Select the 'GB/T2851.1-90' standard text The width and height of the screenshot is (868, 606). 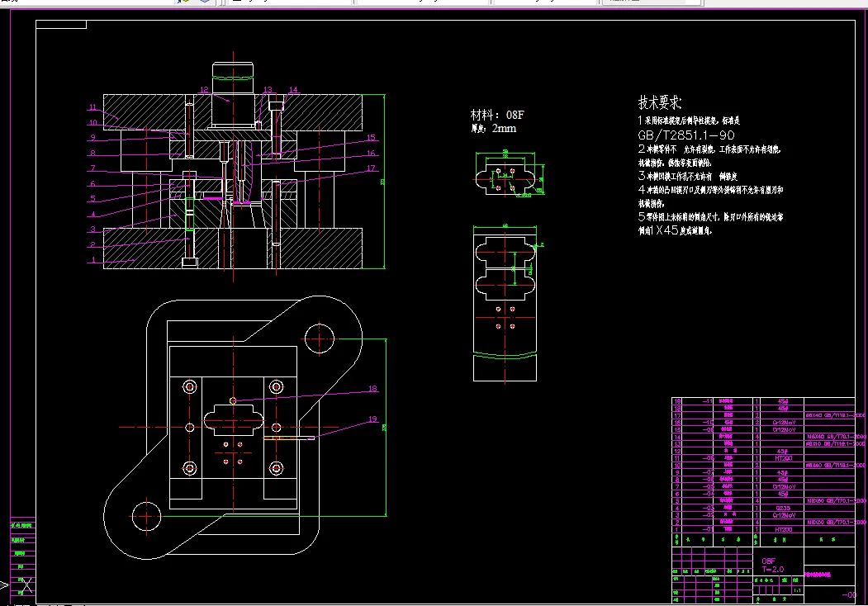pyautogui.click(x=685, y=135)
